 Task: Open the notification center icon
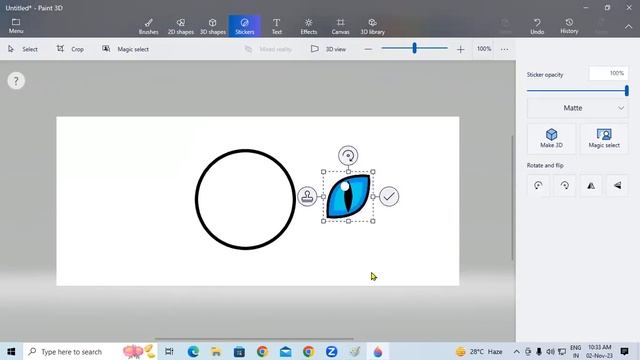[624, 351]
